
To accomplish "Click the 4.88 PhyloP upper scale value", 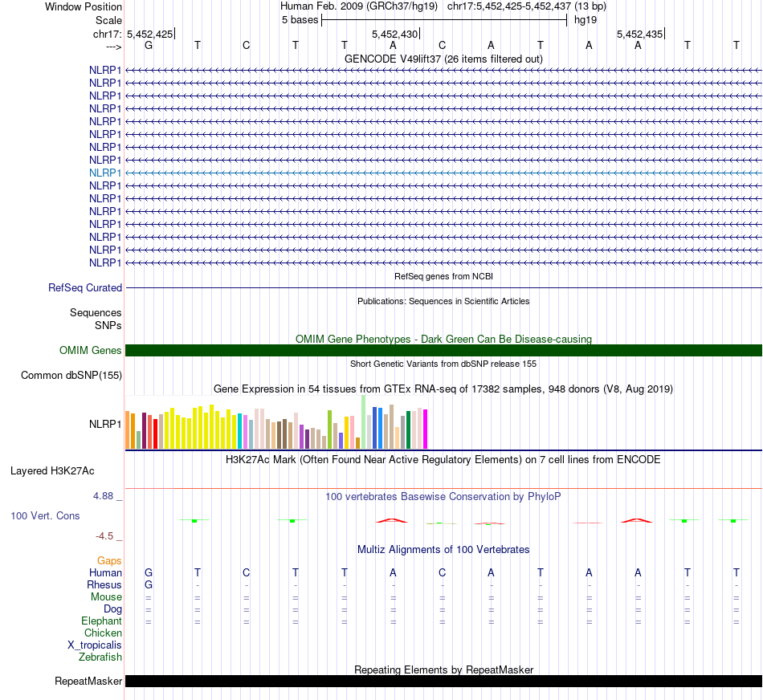I will [x=103, y=496].
